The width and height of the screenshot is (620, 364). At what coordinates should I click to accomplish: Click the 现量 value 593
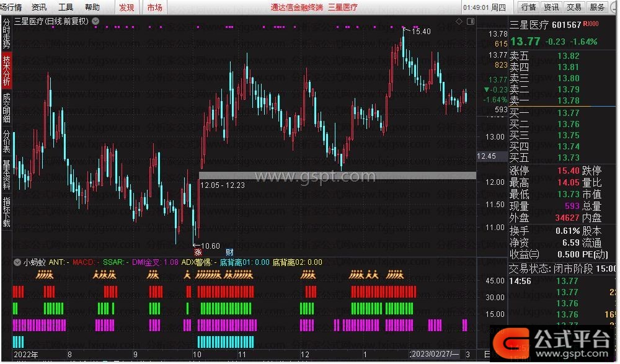[572, 206]
